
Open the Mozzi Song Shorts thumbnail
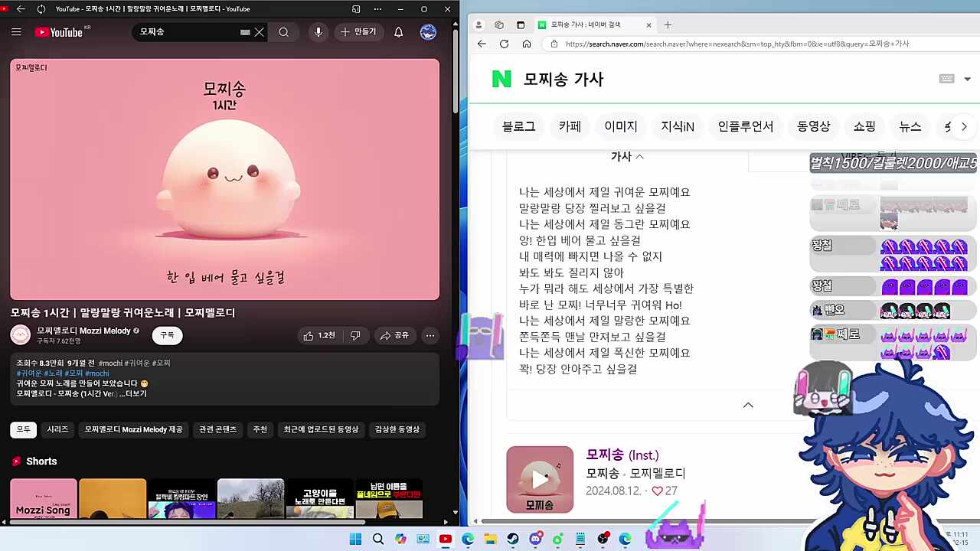(44, 499)
